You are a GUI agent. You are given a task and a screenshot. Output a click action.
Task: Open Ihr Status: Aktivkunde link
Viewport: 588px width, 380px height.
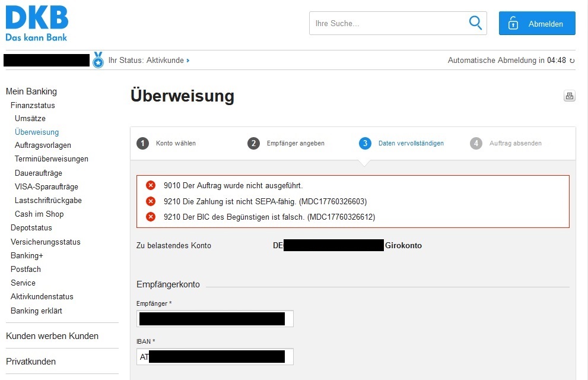[x=148, y=61]
